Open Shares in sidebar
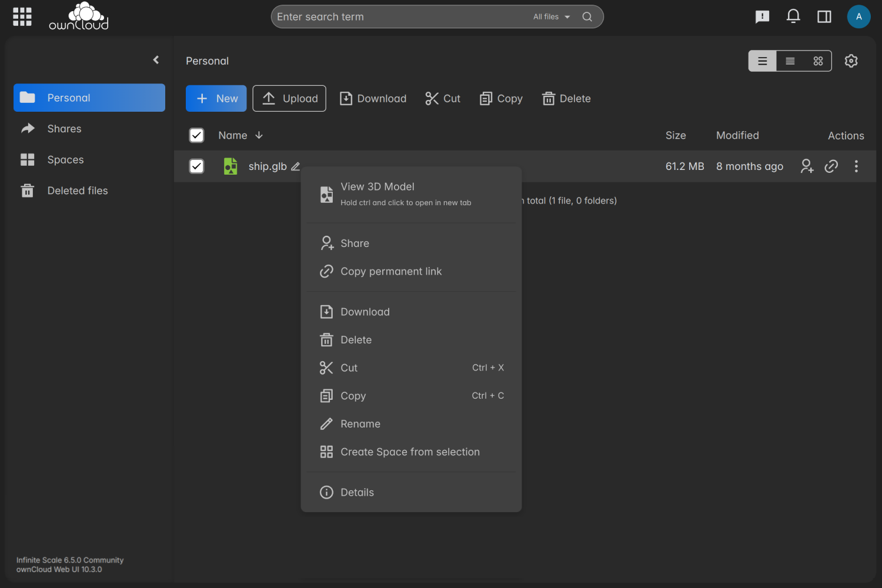 click(x=89, y=129)
